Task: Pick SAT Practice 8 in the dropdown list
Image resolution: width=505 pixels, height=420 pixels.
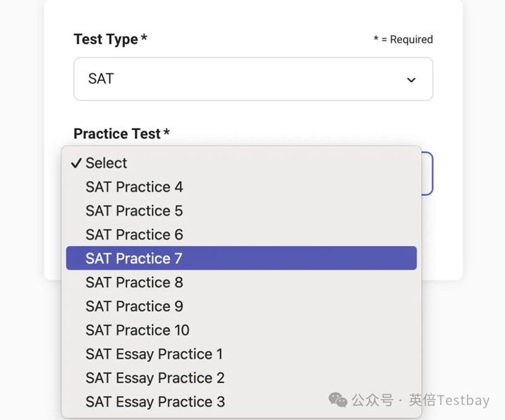Action: click(x=134, y=282)
